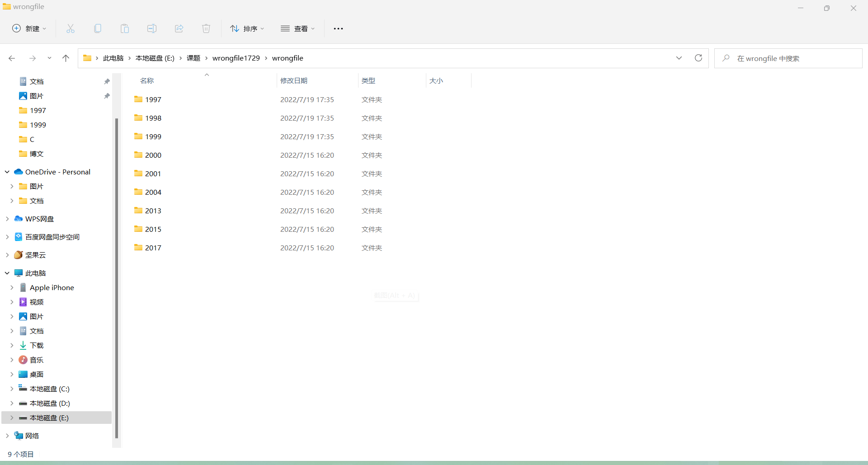868x465 pixels.
Task: Select Apple iPhone device in sidebar
Action: click(52, 287)
